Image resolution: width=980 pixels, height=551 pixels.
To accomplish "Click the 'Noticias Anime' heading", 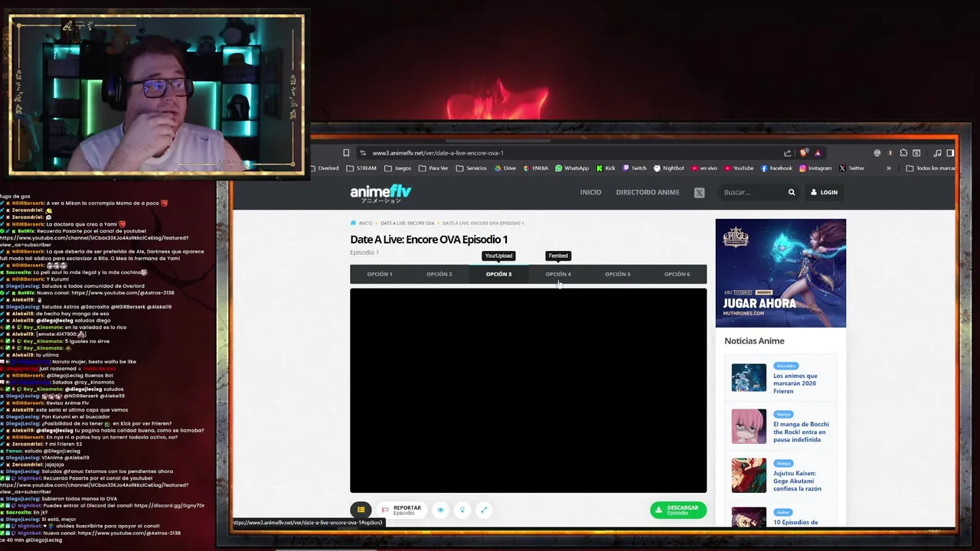I will click(754, 341).
